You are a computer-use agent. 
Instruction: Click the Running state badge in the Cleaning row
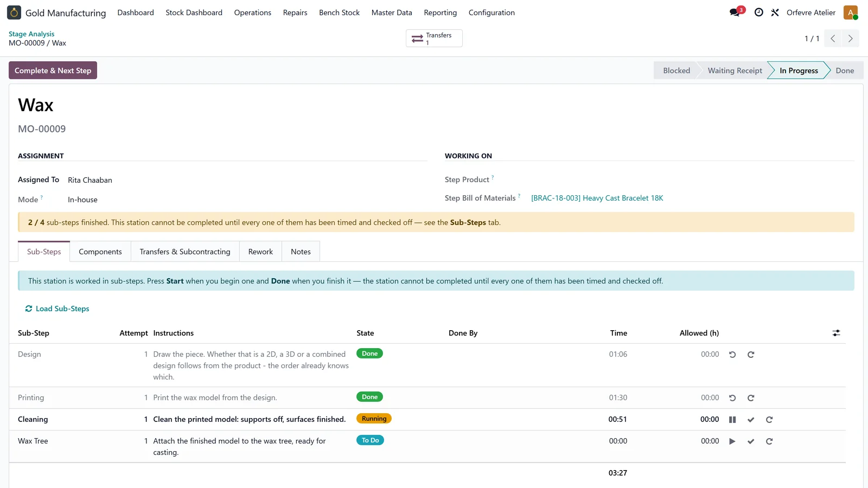pos(374,419)
